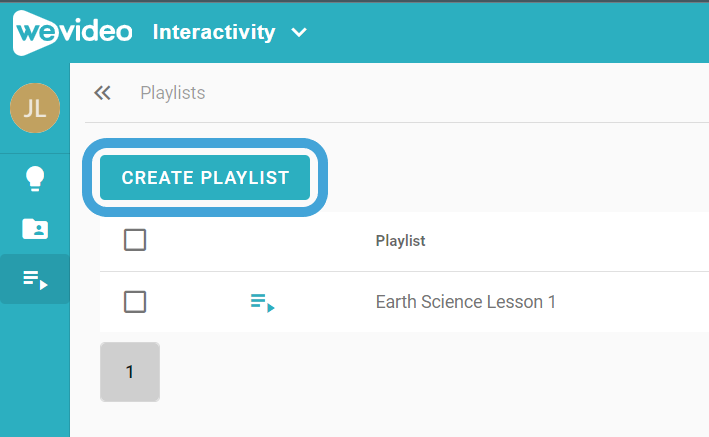709x437 pixels.
Task: Click playlist icon beside Earth Science Lesson 1
Action: click(x=262, y=303)
